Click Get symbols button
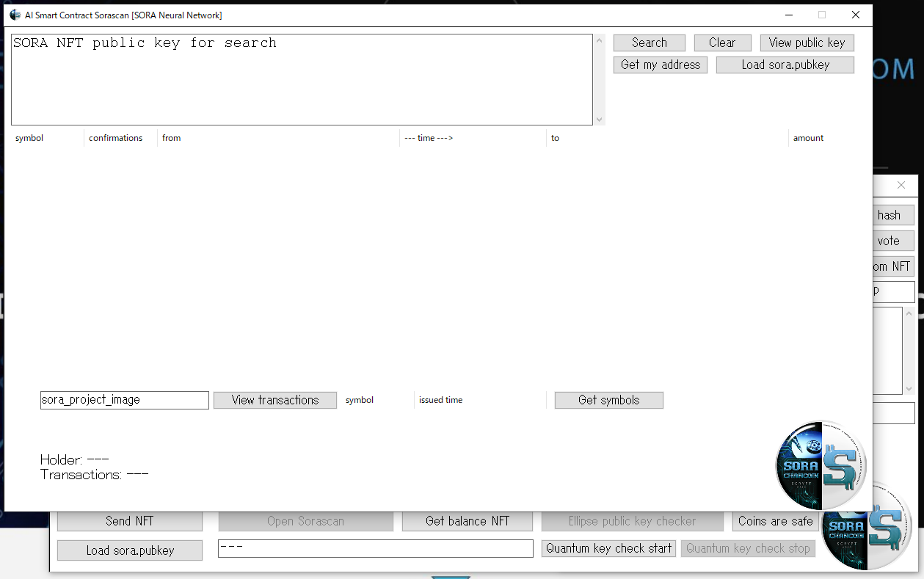The image size is (924, 579). [x=609, y=400]
